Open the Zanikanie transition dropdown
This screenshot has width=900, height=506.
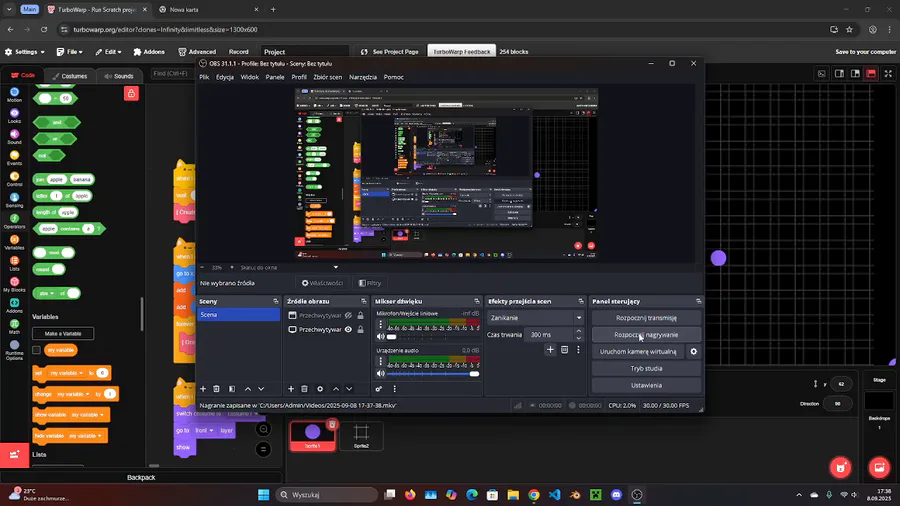tap(535, 318)
